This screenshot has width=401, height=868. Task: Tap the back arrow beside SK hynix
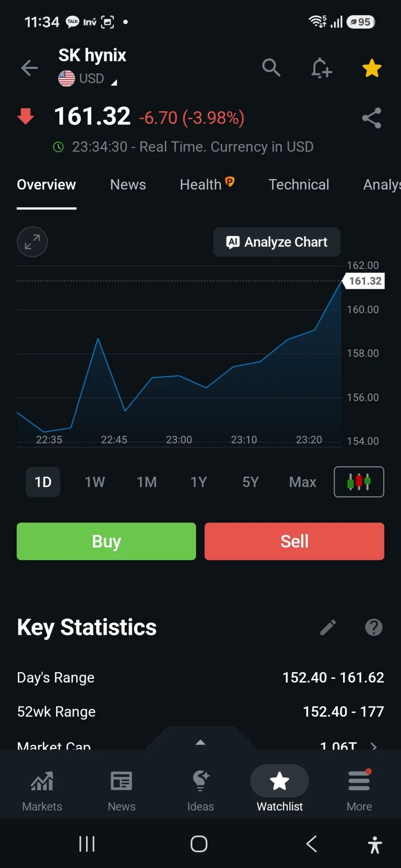(29, 68)
